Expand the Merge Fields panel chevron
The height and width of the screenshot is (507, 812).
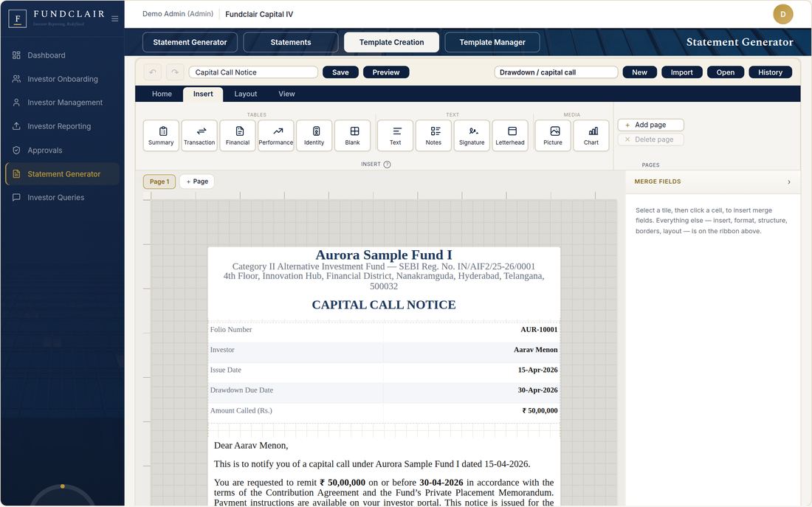click(x=788, y=182)
